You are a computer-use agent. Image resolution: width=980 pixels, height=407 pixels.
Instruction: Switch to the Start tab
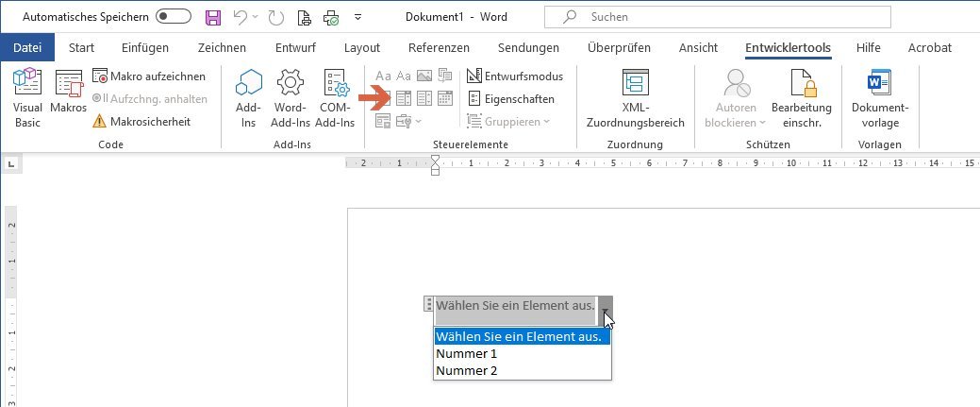[81, 47]
